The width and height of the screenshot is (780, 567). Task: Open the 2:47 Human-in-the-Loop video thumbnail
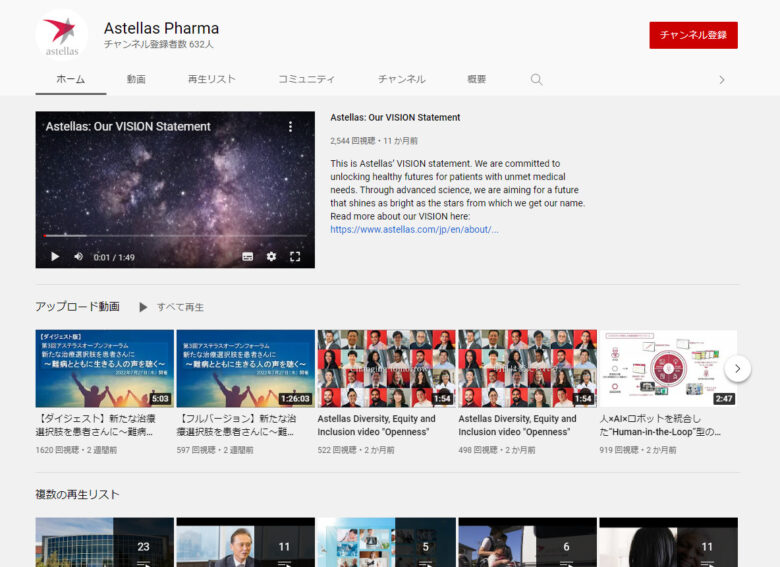click(669, 369)
